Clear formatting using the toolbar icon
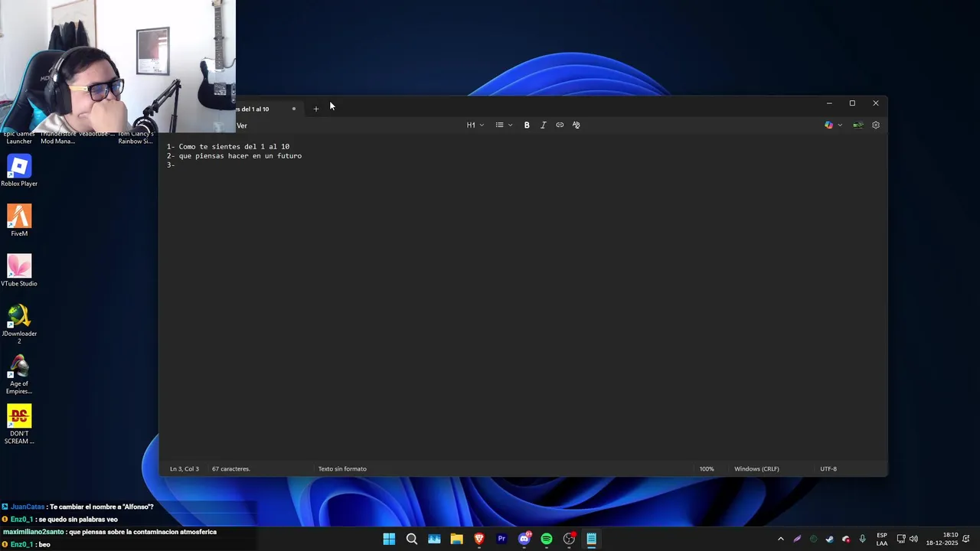The height and width of the screenshot is (551, 980). click(x=576, y=125)
